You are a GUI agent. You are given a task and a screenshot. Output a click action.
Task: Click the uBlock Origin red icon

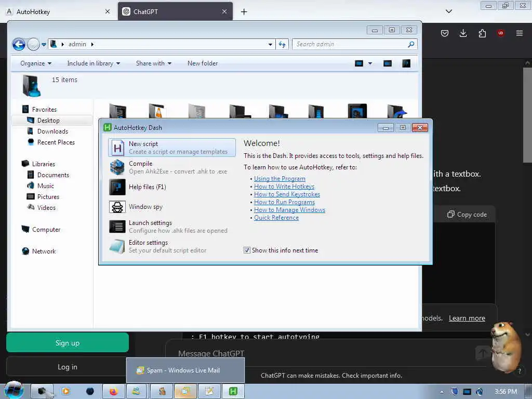(500, 33)
